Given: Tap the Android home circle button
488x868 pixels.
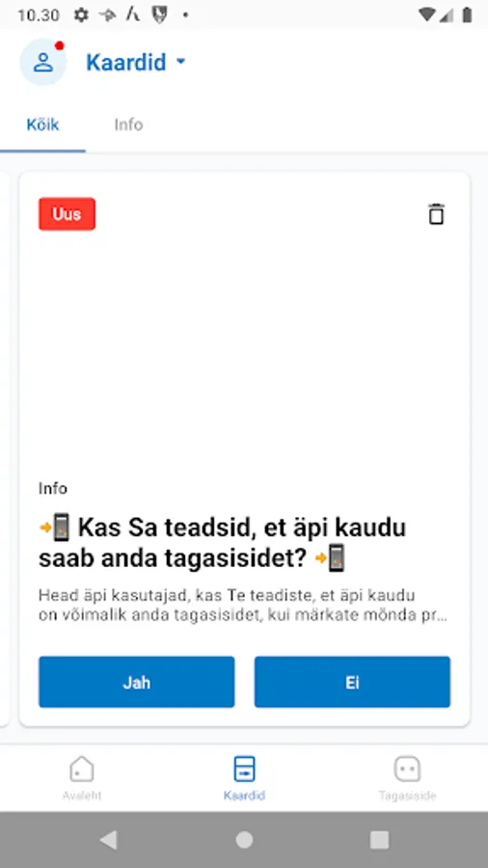Looking at the screenshot, I should tap(244, 840).
